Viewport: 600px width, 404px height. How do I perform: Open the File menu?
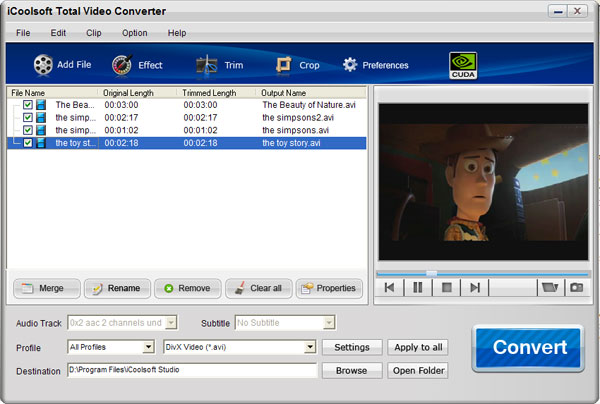pos(23,33)
